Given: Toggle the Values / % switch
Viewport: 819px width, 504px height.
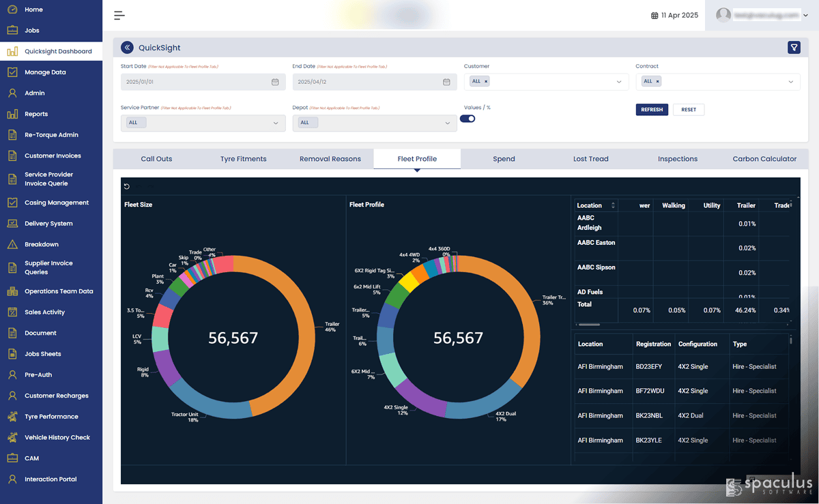Looking at the screenshot, I should [468, 119].
